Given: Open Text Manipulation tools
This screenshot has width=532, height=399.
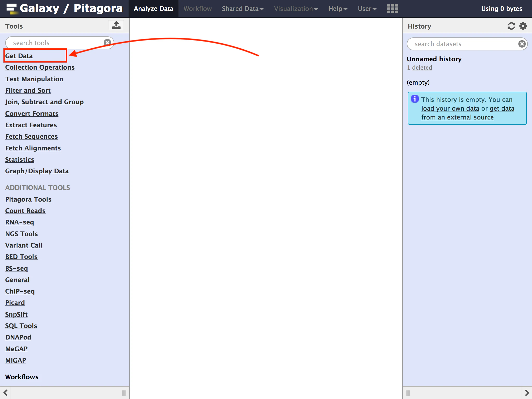Looking at the screenshot, I should coord(34,79).
